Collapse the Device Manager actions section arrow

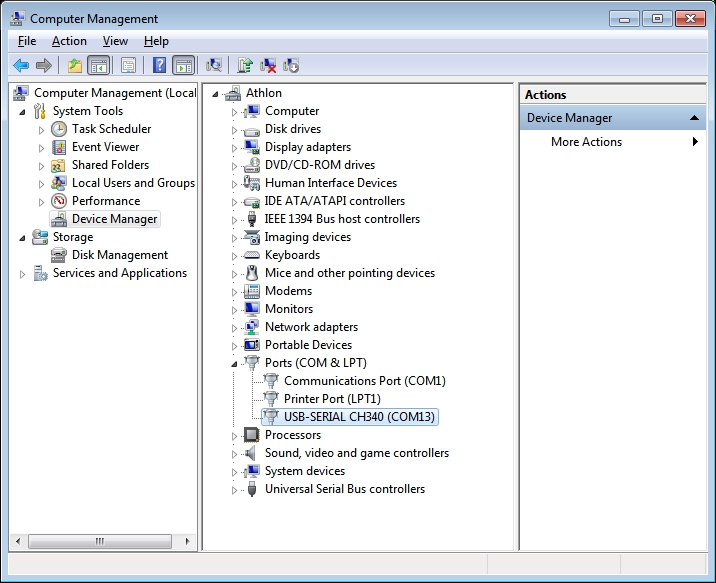click(695, 118)
